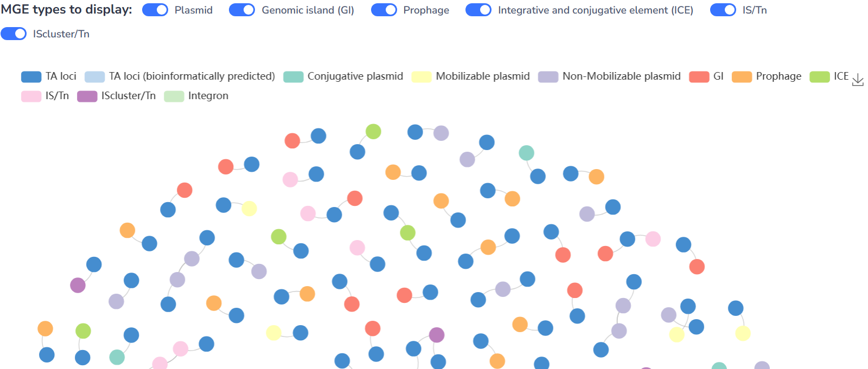868x369 pixels.
Task: Toggle the Plasmid MGE switch
Action: (x=155, y=10)
